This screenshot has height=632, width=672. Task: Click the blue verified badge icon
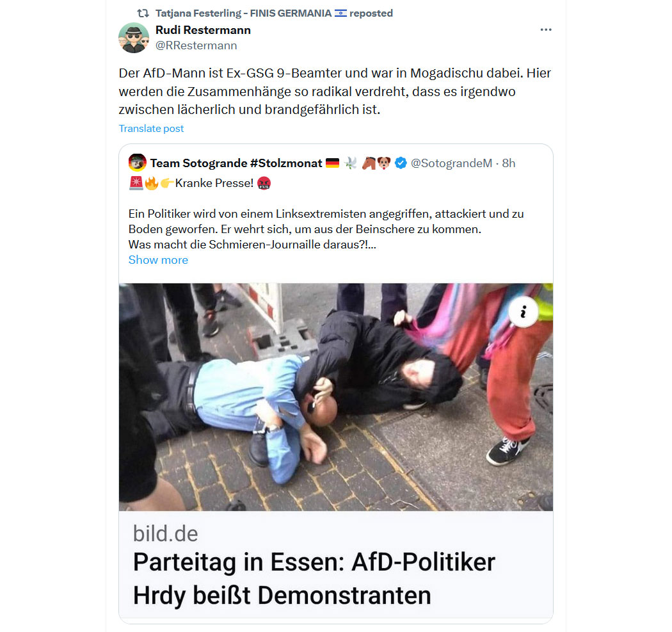click(401, 163)
